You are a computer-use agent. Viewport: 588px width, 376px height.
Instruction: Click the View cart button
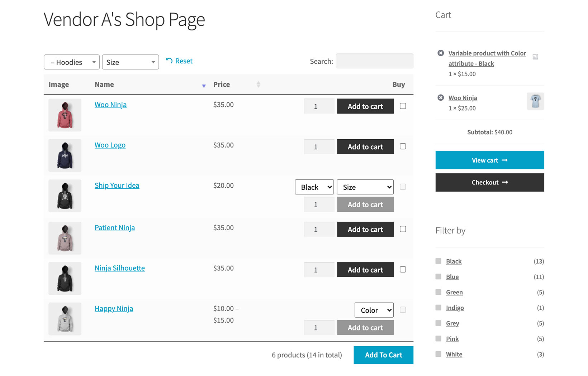[489, 160]
